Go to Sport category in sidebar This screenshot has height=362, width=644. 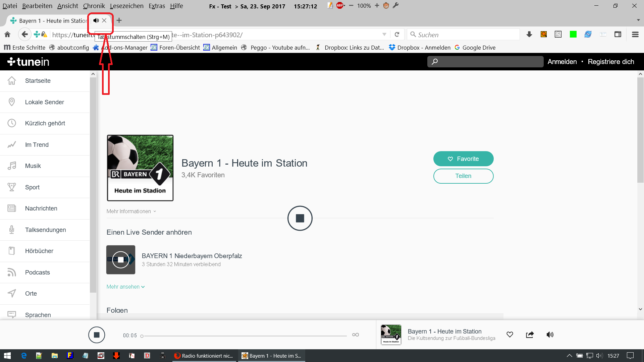[32, 187]
